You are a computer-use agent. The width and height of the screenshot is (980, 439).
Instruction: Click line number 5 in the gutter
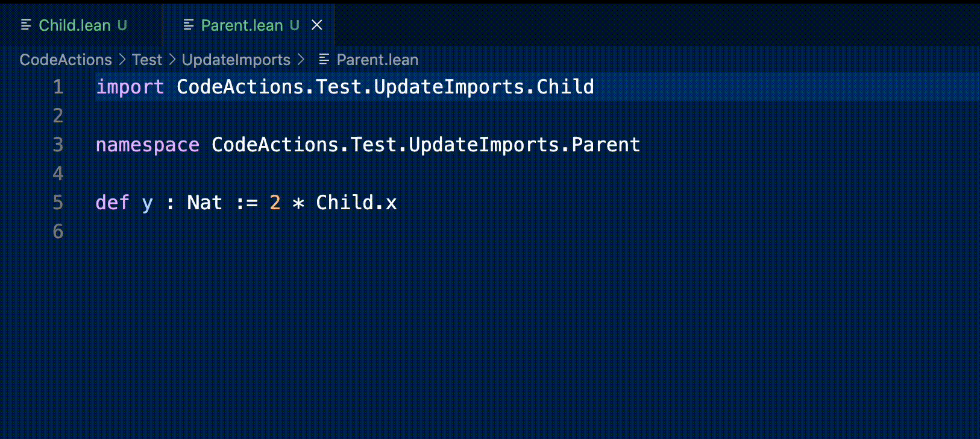(x=58, y=203)
